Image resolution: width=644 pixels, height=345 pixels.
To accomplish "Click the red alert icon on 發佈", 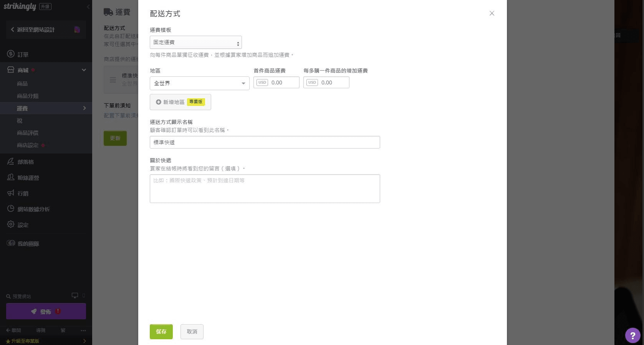I will 58,311.
